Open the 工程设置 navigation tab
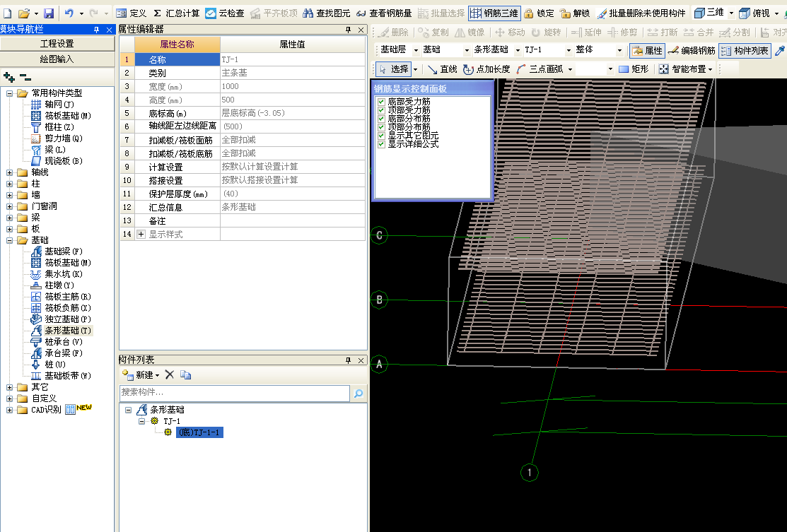 click(x=57, y=44)
